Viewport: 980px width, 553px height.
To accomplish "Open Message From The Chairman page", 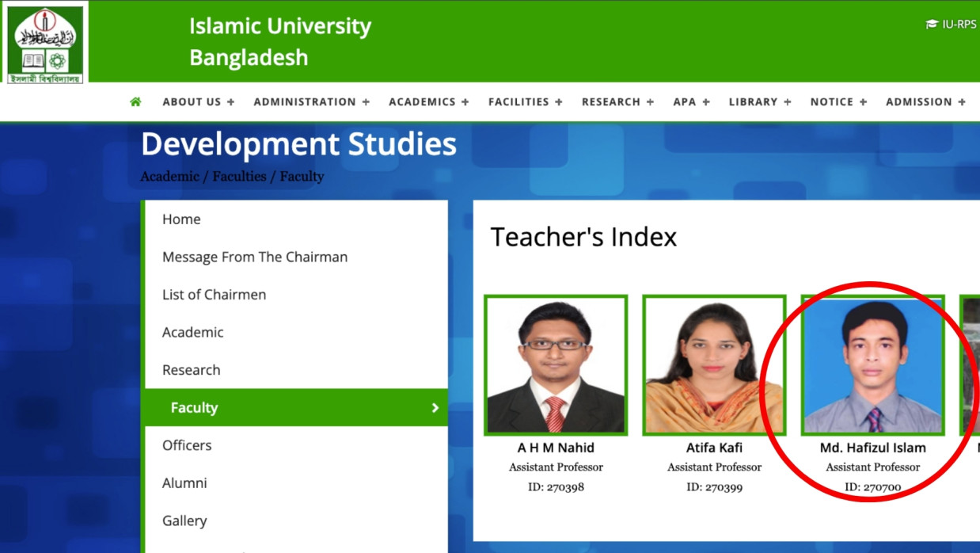I will (296, 257).
